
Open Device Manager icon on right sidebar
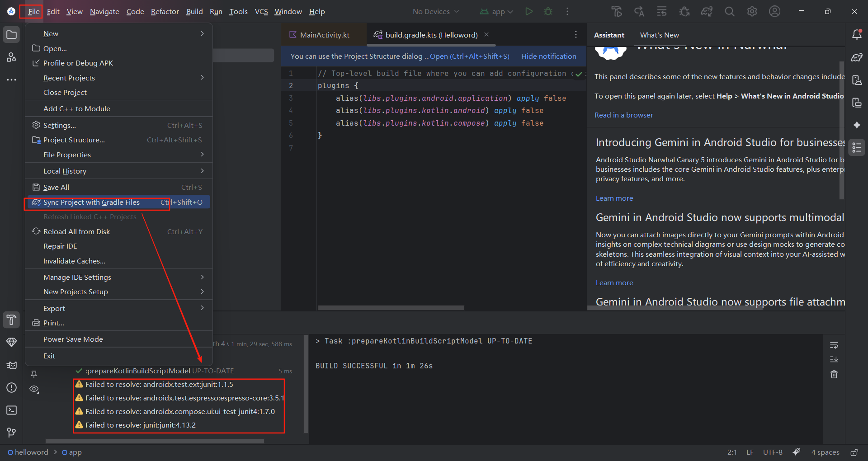[x=857, y=80]
